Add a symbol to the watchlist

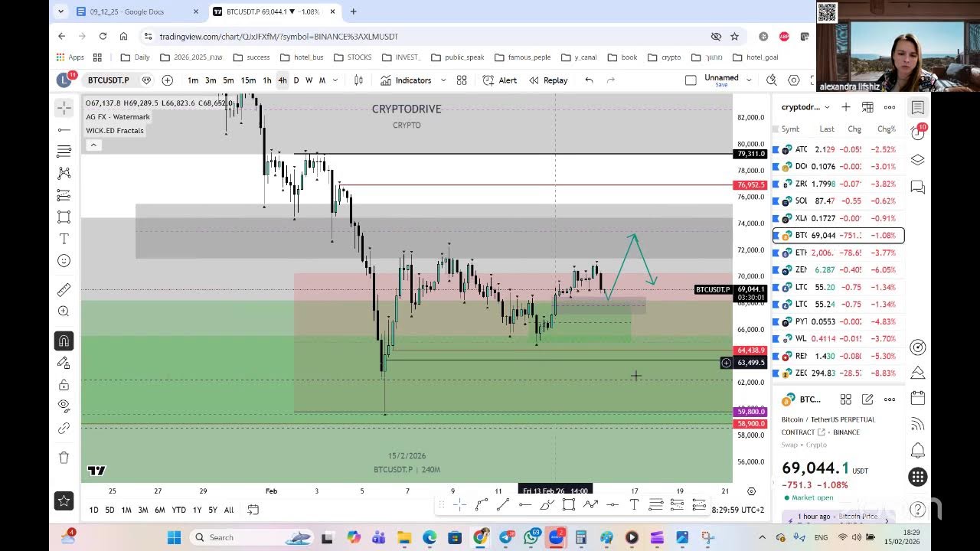[x=846, y=107]
